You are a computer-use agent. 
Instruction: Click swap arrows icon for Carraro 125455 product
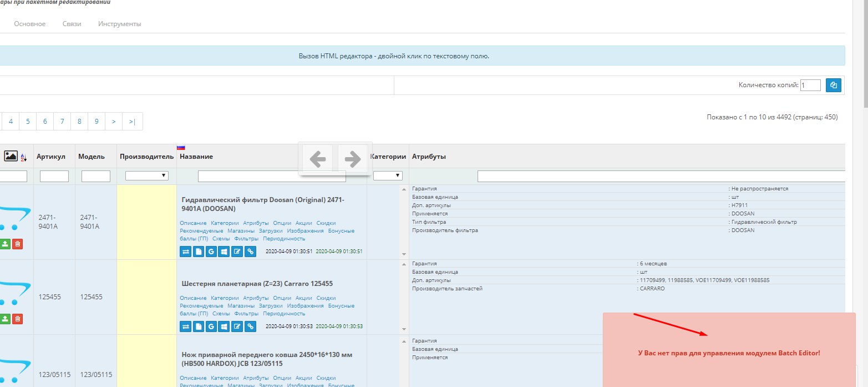tap(185, 326)
